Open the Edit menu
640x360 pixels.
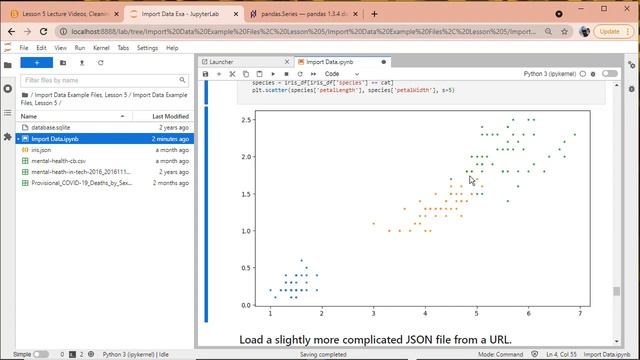click(41, 48)
